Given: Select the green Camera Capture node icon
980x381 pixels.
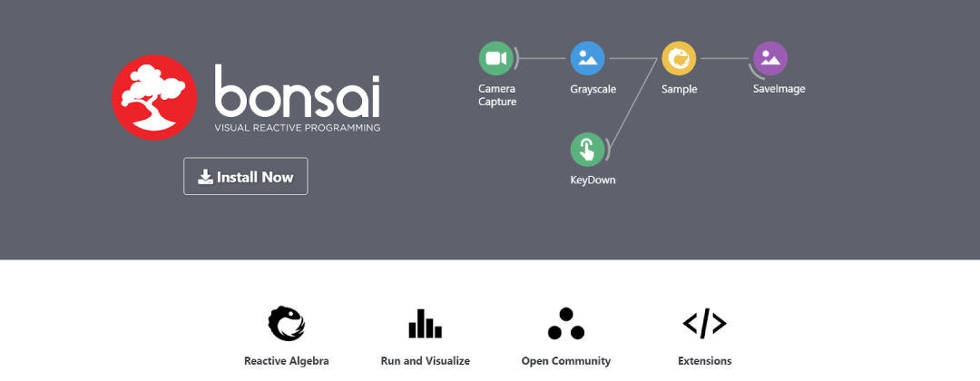Looking at the screenshot, I should [495, 58].
